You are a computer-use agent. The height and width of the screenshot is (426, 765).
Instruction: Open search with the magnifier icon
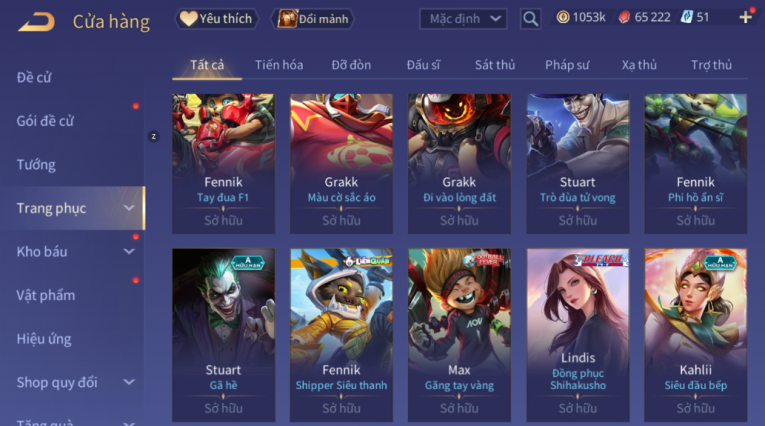pyautogui.click(x=530, y=19)
